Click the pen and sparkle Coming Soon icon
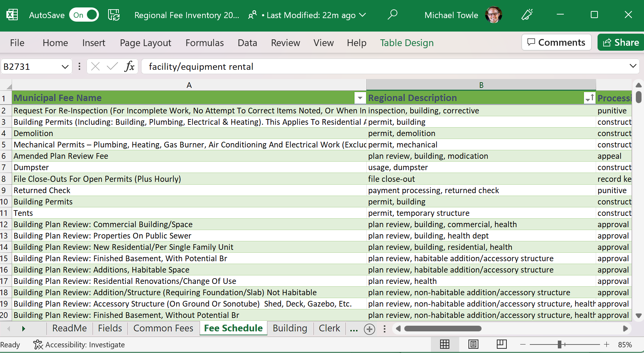644x353 pixels. pyautogui.click(x=527, y=15)
